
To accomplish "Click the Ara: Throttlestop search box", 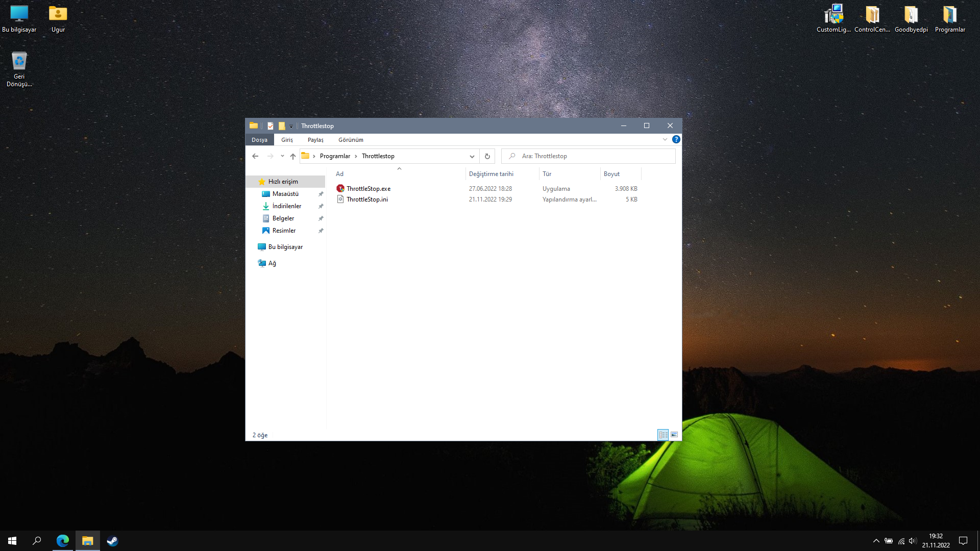I will click(592, 156).
